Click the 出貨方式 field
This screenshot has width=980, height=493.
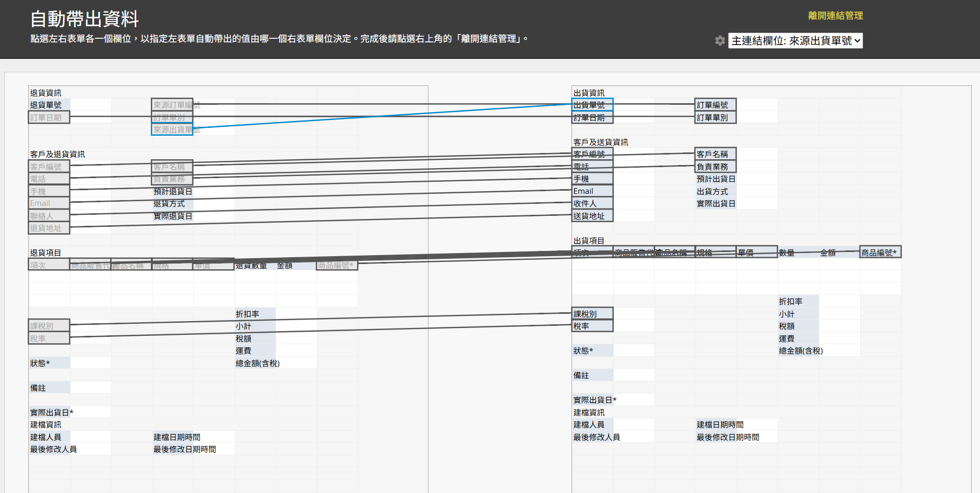715,192
